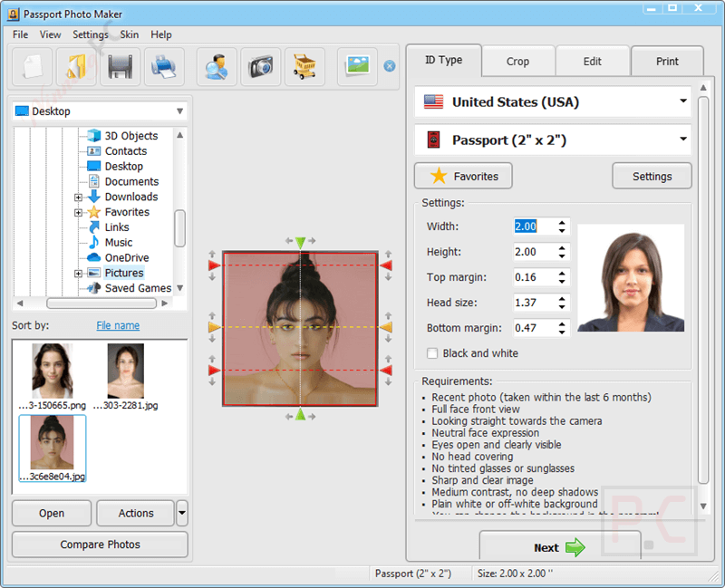Click the Favorites star button
The width and height of the screenshot is (725, 588).
463,176
